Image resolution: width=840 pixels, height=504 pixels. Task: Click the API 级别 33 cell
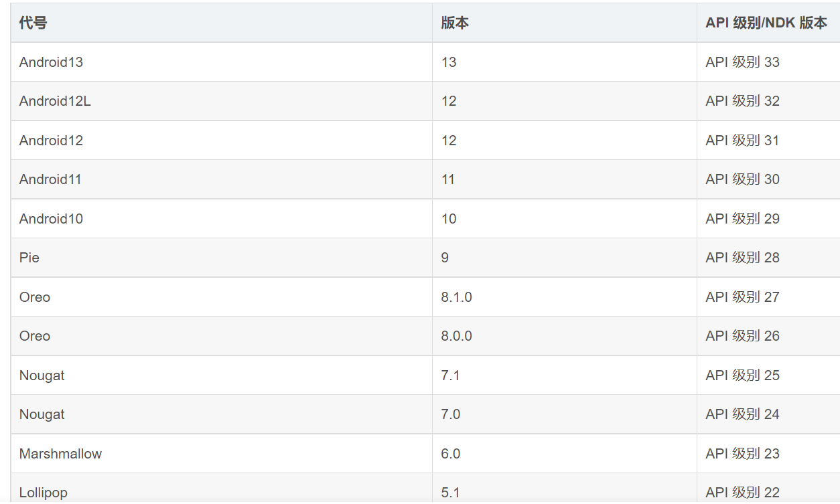tap(768, 62)
